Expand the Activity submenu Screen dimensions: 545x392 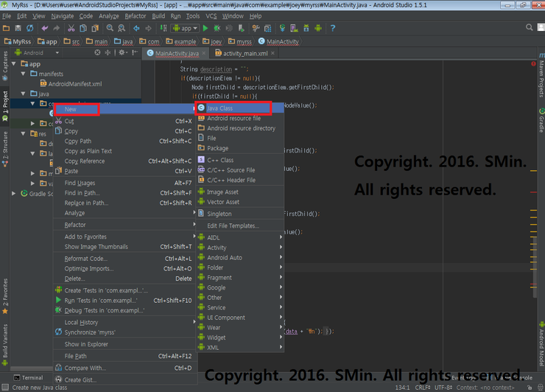coord(240,248)
